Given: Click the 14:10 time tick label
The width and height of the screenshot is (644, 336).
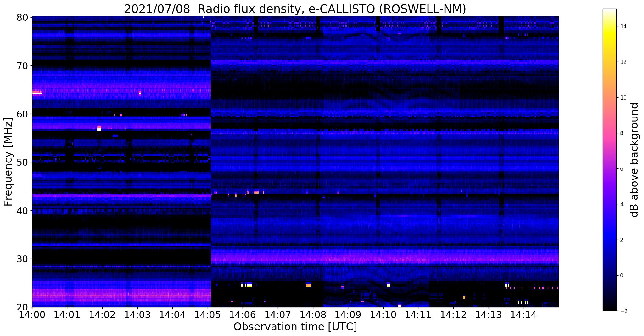Looking at the screenshot, I should (383, 314).
